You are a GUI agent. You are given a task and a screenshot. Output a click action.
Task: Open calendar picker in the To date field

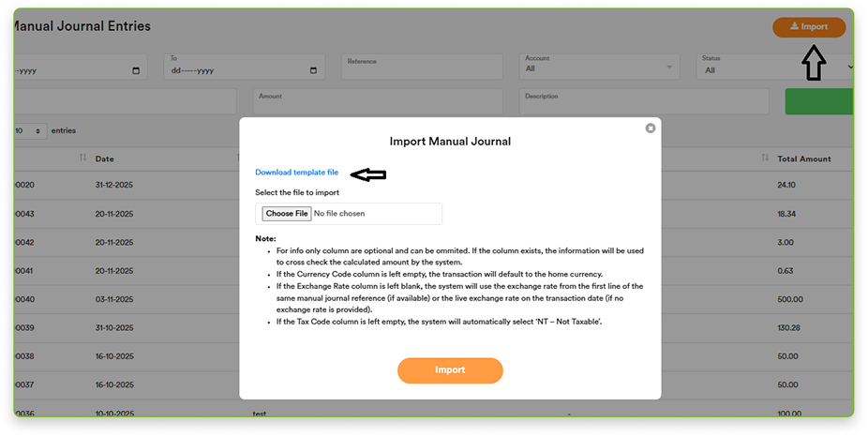pos(314,71)
